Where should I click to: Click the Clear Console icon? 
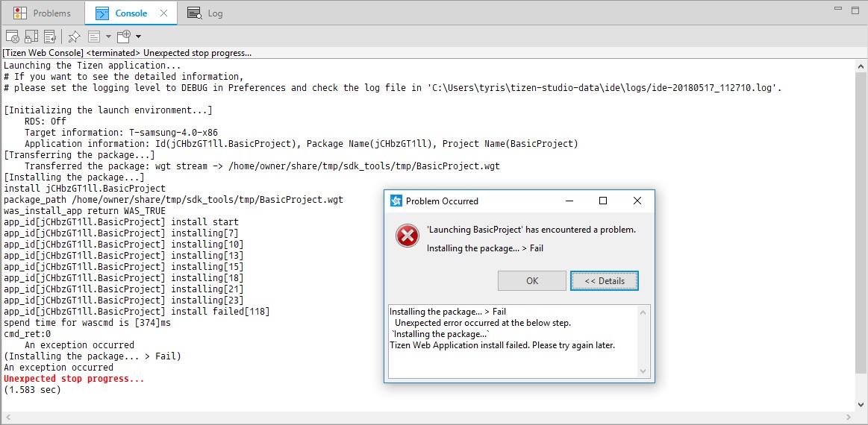[12, 36]
